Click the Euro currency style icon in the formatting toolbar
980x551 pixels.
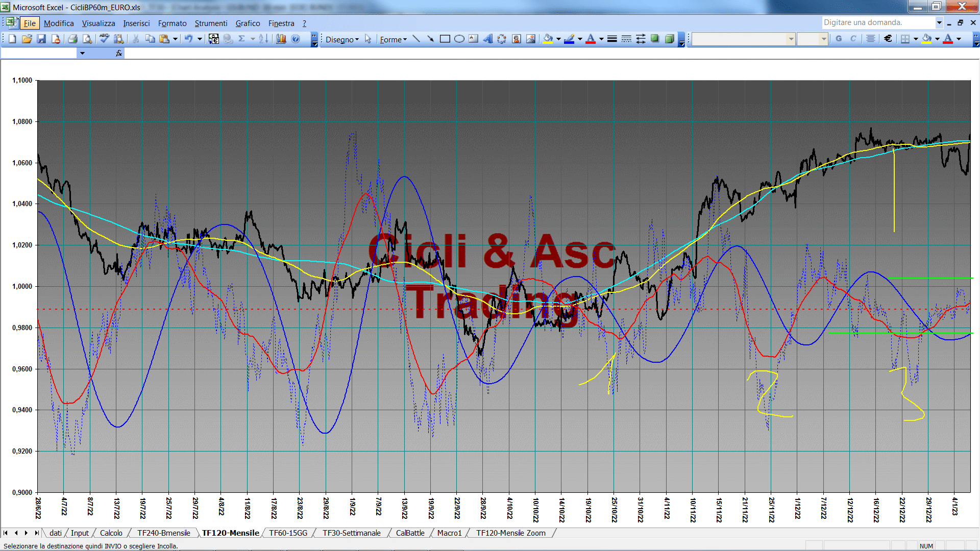tap(888, 39)
